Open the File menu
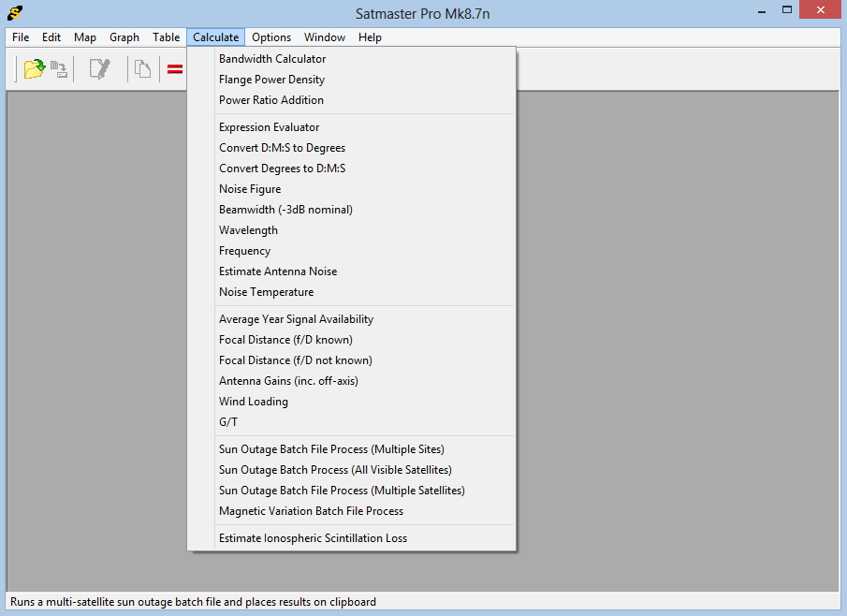 point(21,37)
